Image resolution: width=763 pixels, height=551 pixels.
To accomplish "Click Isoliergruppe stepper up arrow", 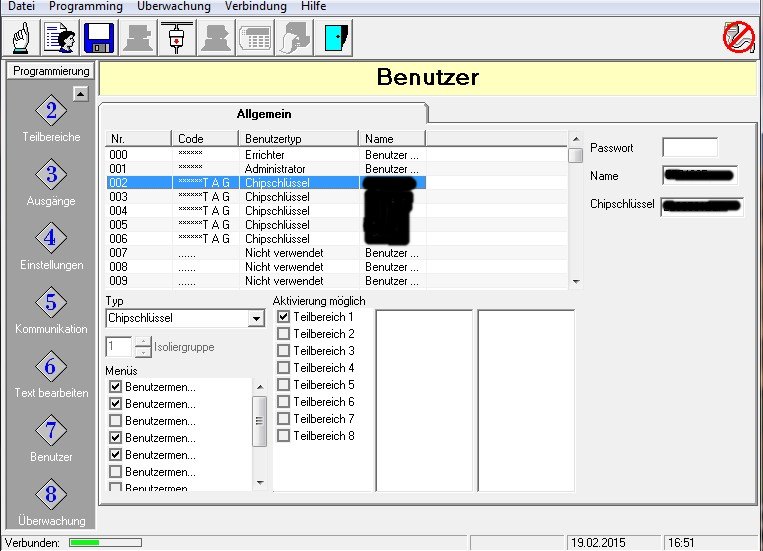I will pyautogui.click(x=142, y=342).
